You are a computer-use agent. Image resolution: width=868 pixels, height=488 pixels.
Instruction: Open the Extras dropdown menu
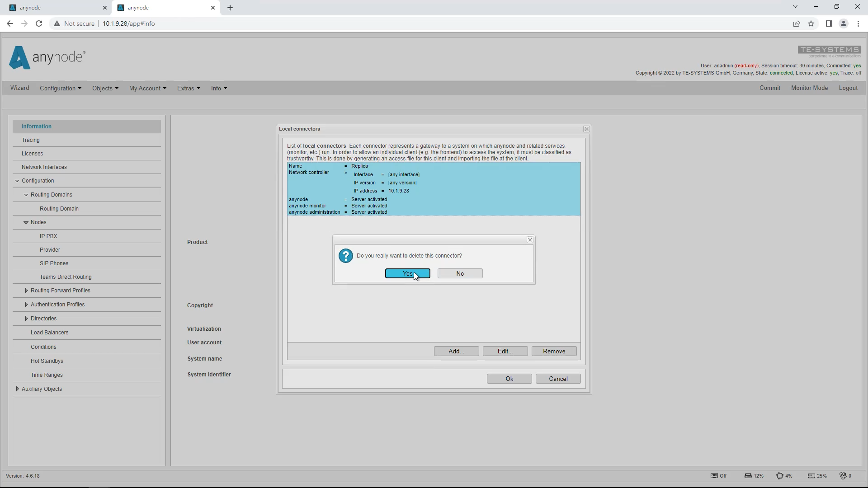188,88
